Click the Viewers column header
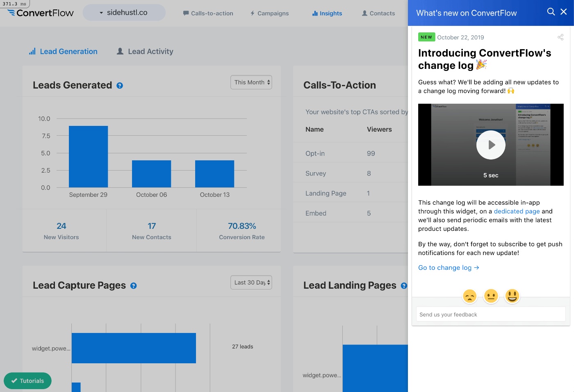This screenshot has width=574, height=392. coord(379,130)
